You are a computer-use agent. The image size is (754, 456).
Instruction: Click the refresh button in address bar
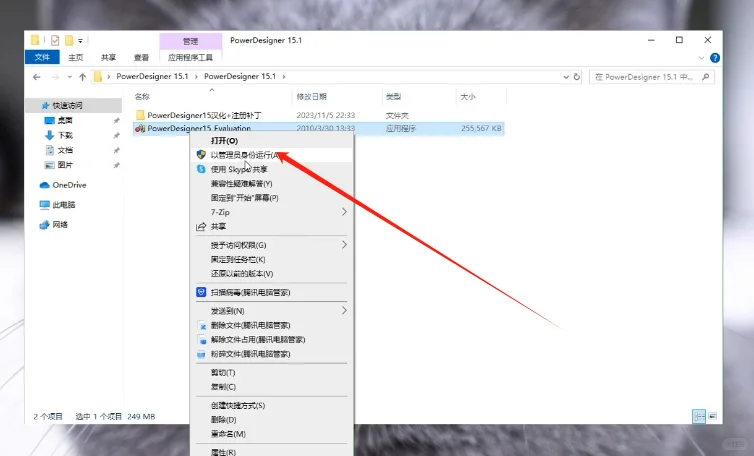tap(577, 76)
